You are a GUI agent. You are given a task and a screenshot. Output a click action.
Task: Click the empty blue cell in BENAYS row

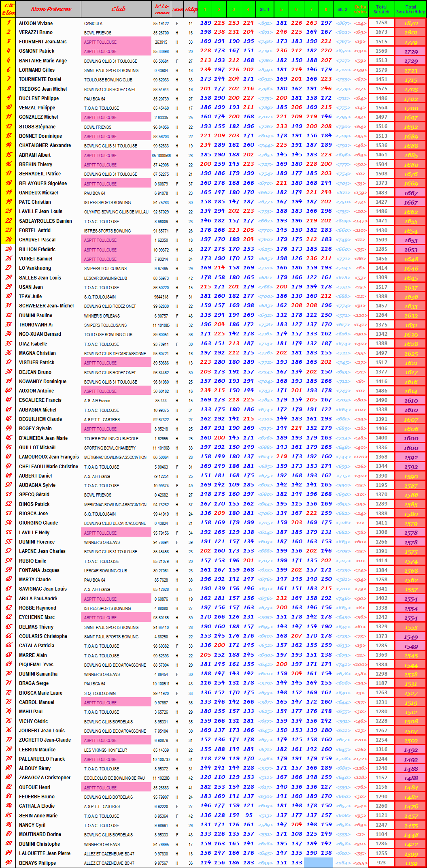319,863
